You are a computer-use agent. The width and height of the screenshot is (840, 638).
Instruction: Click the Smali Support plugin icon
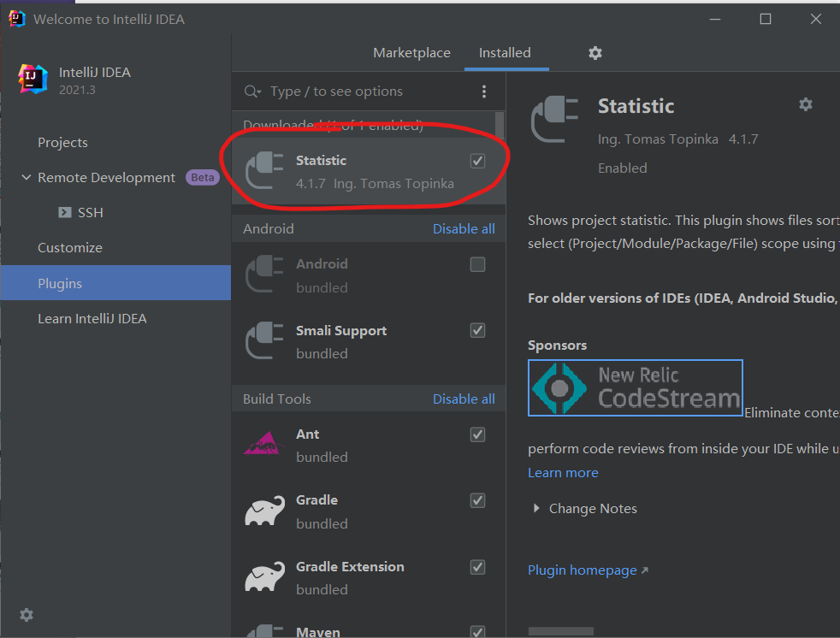(264, 340)
